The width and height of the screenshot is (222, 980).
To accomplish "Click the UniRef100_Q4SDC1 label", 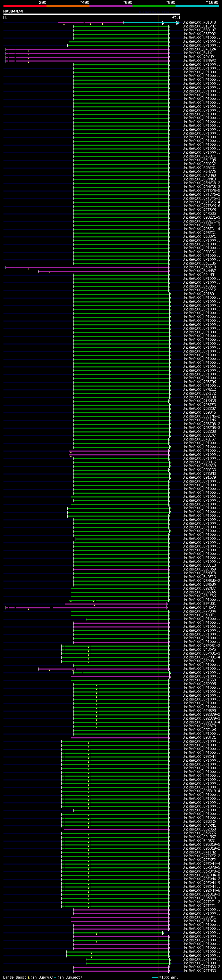I will [199, 156].
